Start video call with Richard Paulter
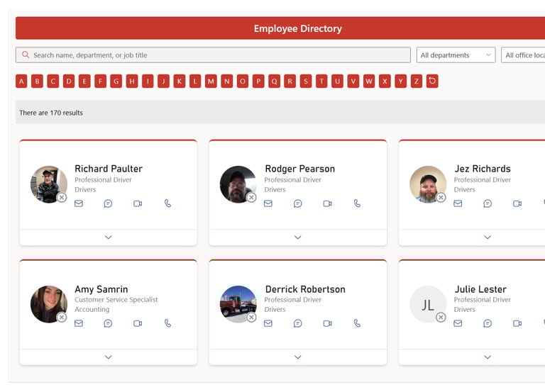Screen dimensions: 545x392 click(x=138, y=203)
